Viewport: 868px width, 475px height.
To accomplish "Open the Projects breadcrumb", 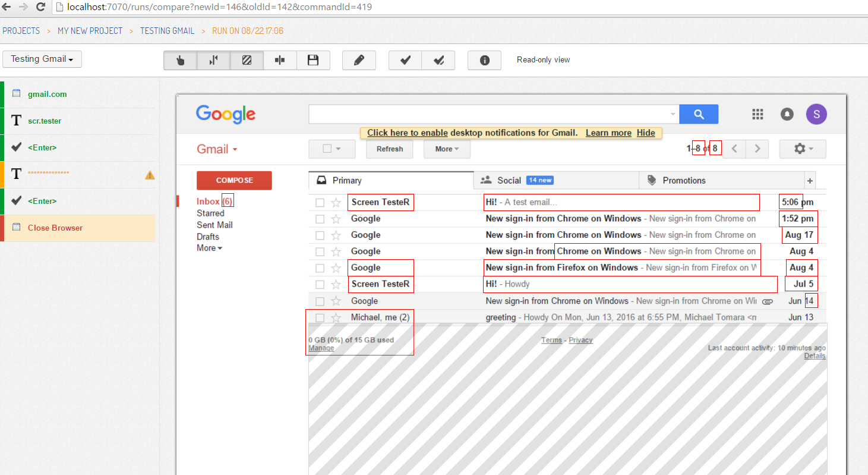I will 21,31.
